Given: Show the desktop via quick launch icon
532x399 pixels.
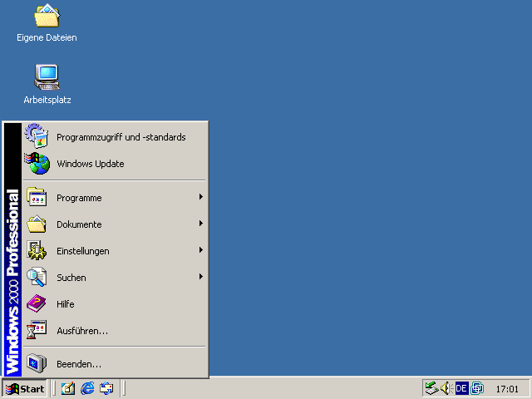Looking at the screenshot, I should pyautogui.click(x=68, y=388).
